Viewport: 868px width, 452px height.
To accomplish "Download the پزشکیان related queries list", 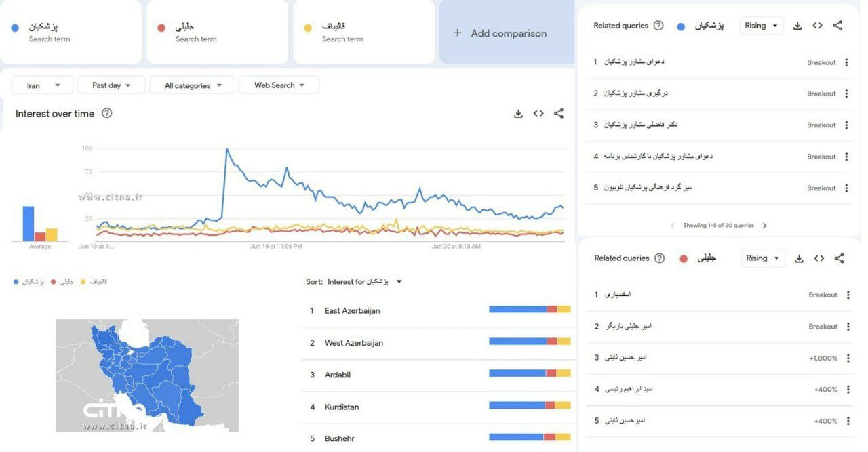I will coord(796,25).
